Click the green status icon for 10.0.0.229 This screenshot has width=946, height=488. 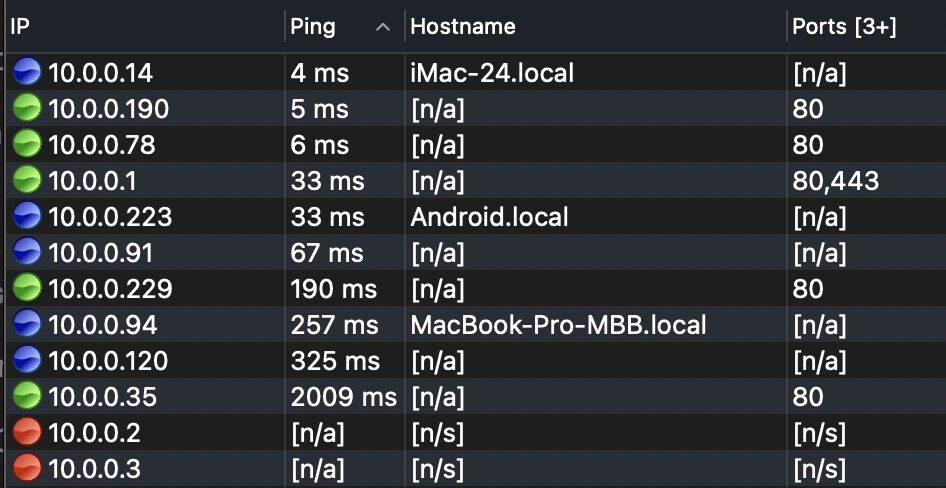click(x=28, y=289)
